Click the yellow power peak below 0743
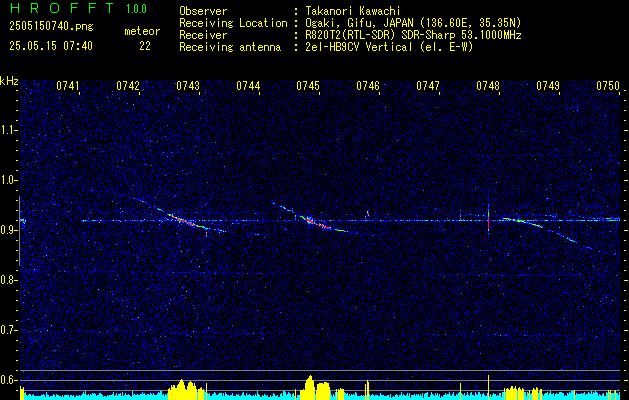Image resolution: width=629 pixels, height=400 pixels. 185,389
